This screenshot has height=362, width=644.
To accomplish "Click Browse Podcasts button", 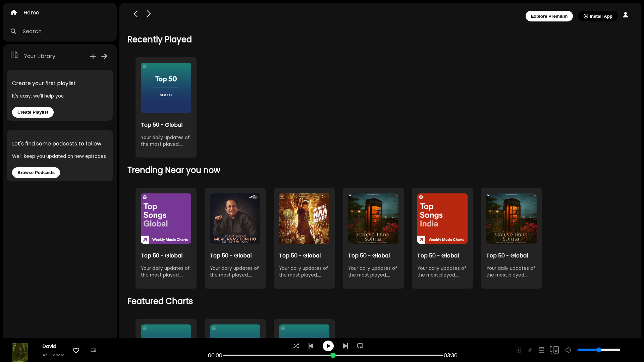I will coord(36,173).
